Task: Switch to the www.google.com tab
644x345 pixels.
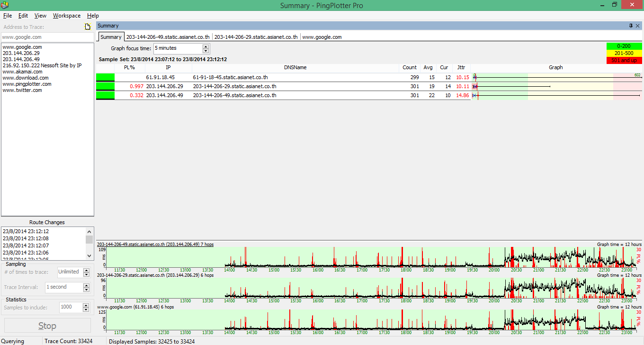Action: tap(322, 37)
